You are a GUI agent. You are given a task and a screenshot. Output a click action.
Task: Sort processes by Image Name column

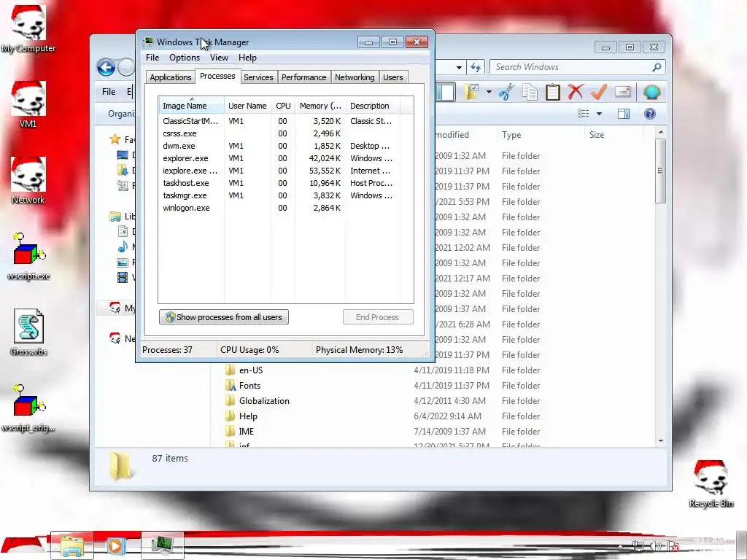pyautogui.click(x=191, y=106)
